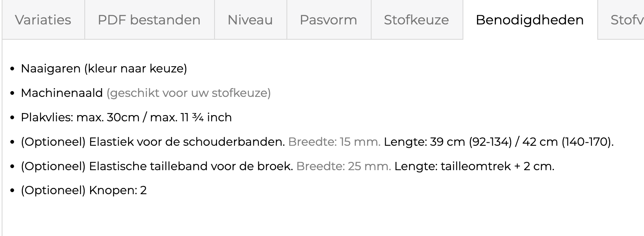
Task: Click the word Plakvlies
Action: 47,117
